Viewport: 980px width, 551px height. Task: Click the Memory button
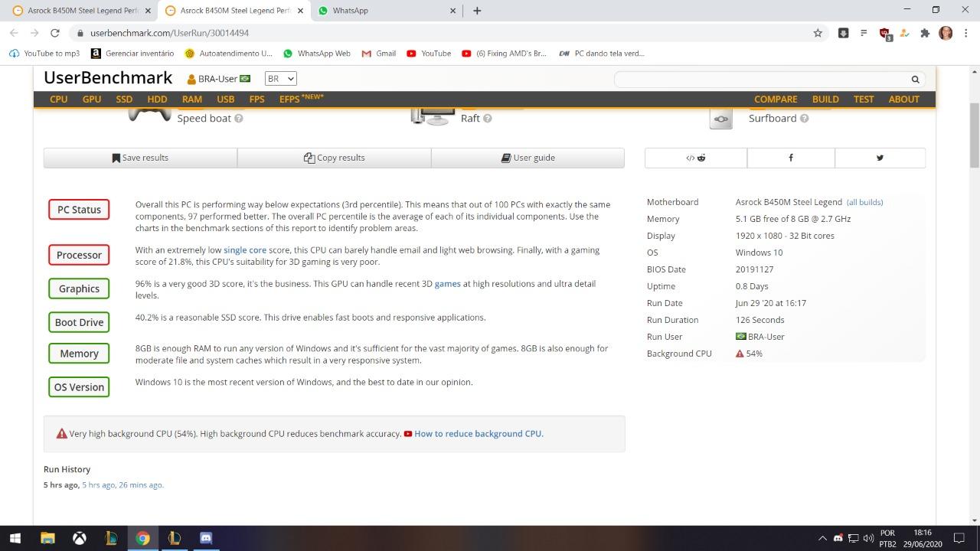click(79, 354)
